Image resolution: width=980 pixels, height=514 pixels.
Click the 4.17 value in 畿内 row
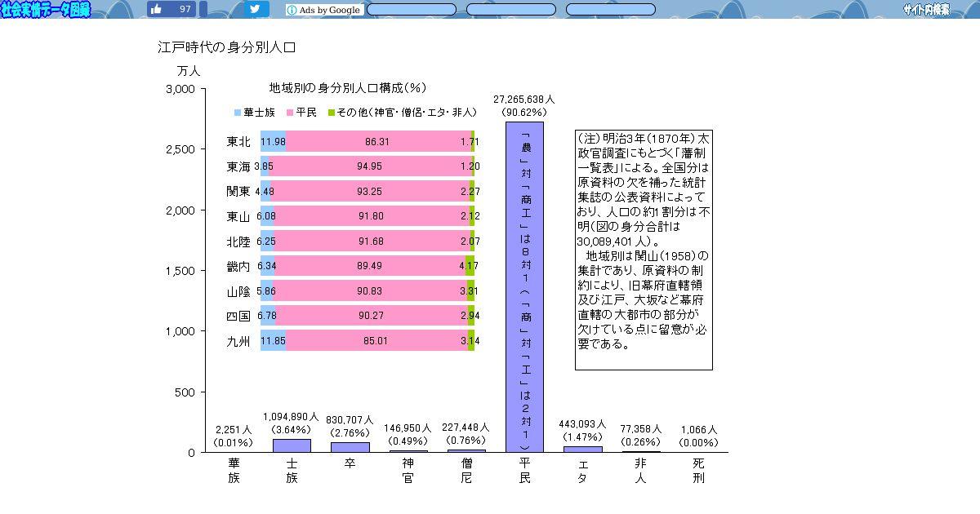tap(469, 267)
